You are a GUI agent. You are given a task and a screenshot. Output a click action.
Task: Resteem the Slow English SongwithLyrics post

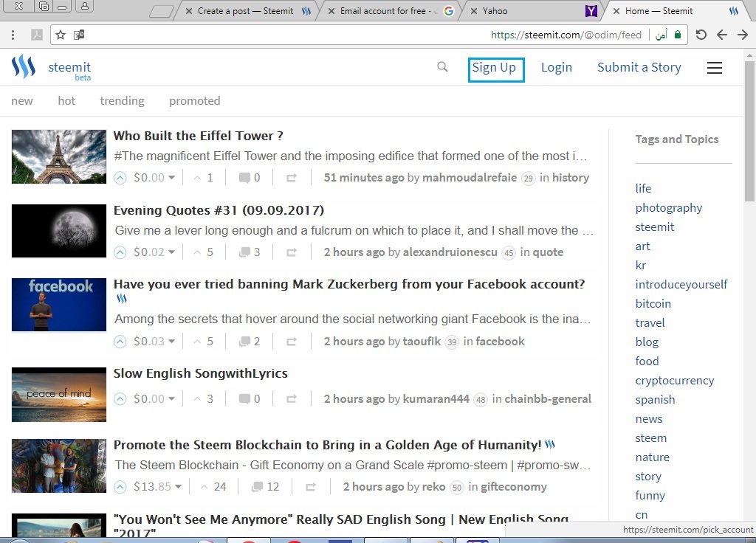point(291,399)
